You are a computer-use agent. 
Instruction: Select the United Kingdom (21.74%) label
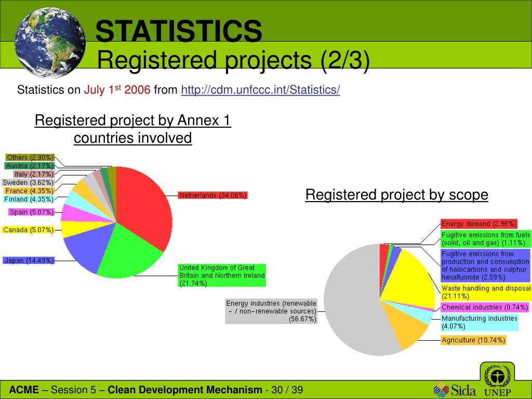pos(222,275)
